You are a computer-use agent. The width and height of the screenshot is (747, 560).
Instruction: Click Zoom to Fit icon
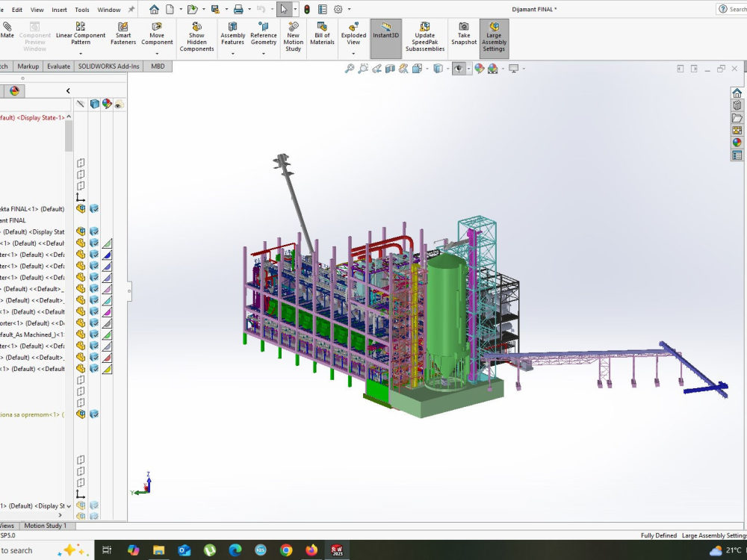pos(349,69)
